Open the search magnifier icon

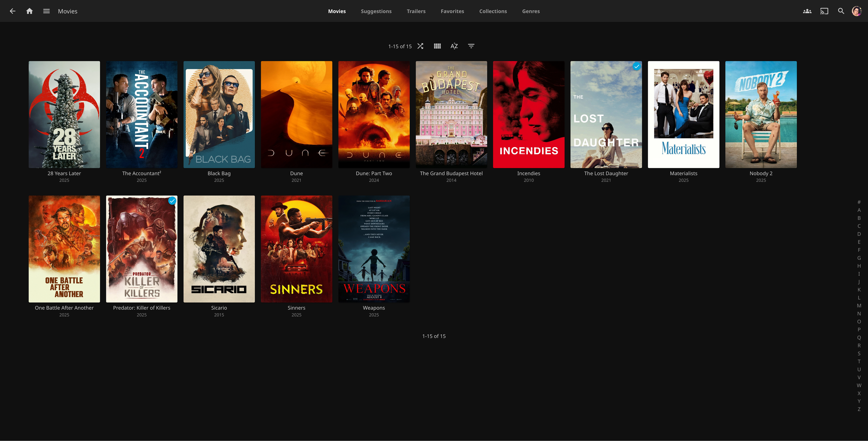pyautogui.click(x=841, y=11)
